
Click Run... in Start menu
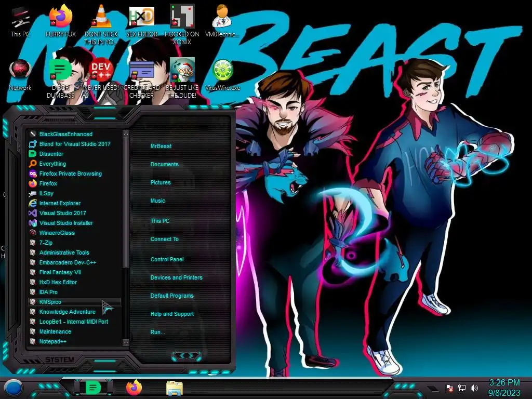coord(158,332)
